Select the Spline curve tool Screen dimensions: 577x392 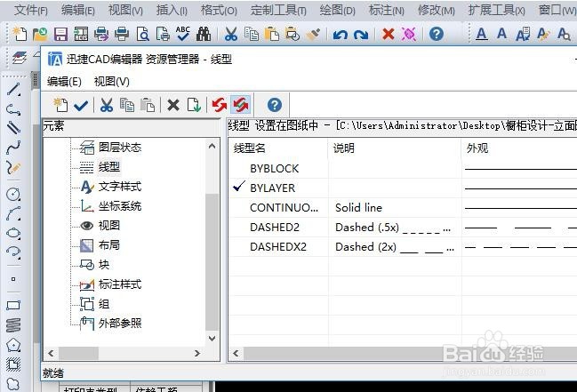pyautogui.click(x=13, y=148)
